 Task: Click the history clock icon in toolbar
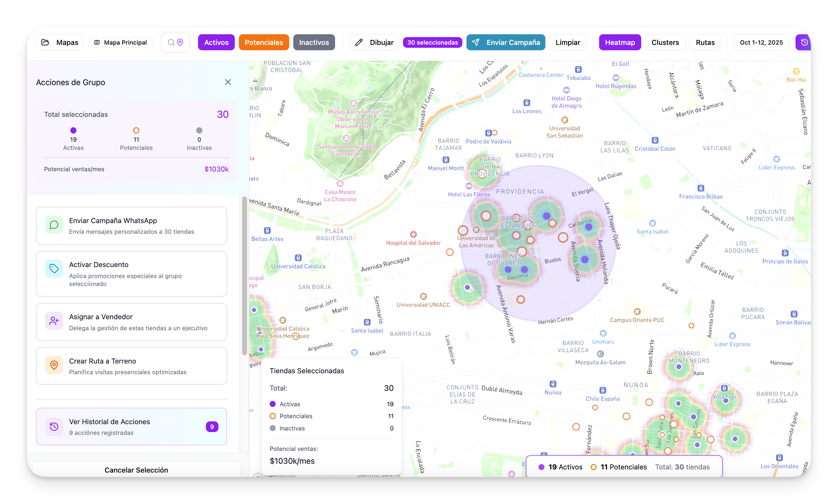[x=804, y=42]
